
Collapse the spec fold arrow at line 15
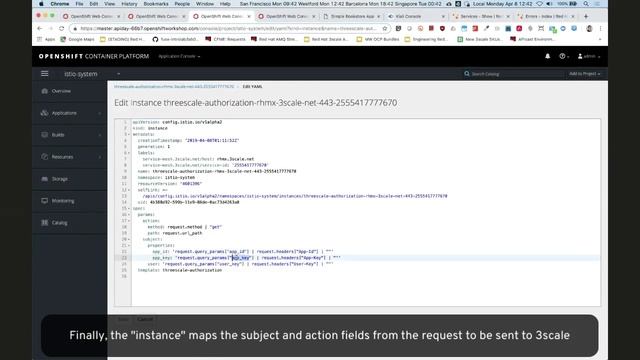[129, 208]
